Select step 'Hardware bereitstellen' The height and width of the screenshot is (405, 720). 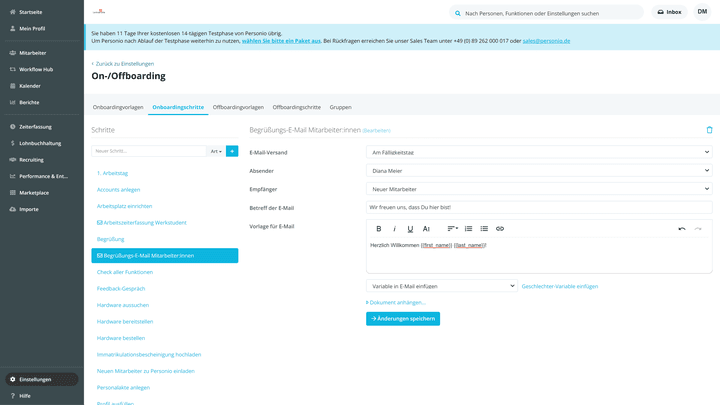(x=125, y=322)
